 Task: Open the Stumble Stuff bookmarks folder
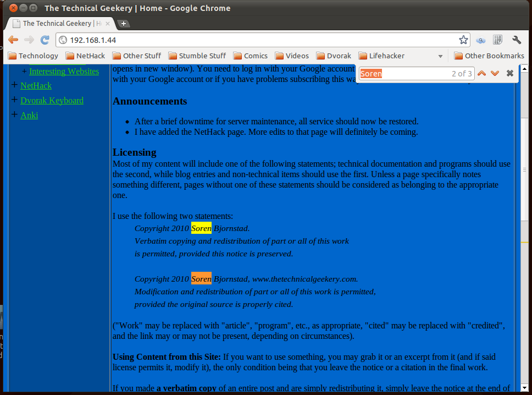197,56
